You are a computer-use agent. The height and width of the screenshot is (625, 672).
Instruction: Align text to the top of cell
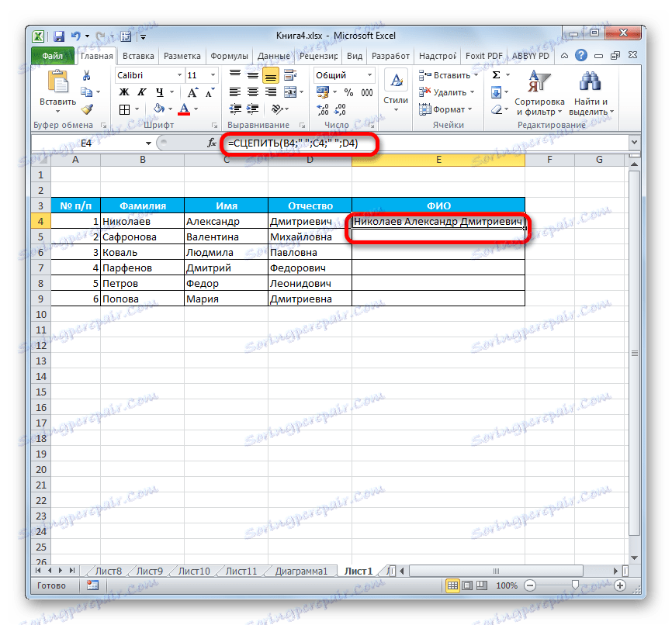click(234, 75)
